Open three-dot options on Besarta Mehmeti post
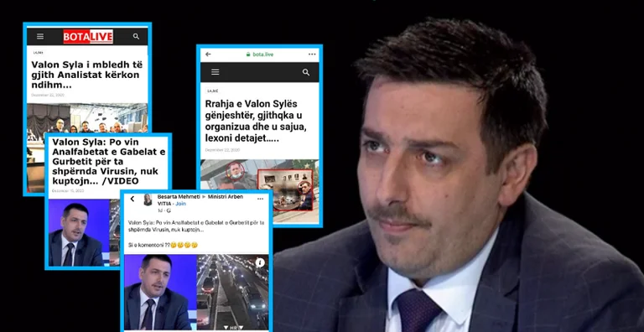The width and height of the screenshot is (644, 332). (x=261, y=199)
